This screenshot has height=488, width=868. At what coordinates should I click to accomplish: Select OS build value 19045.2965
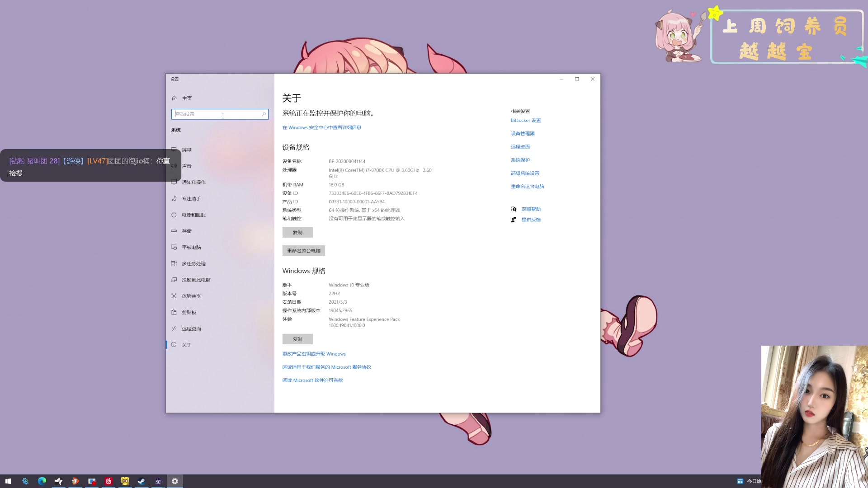pos(340,311)
